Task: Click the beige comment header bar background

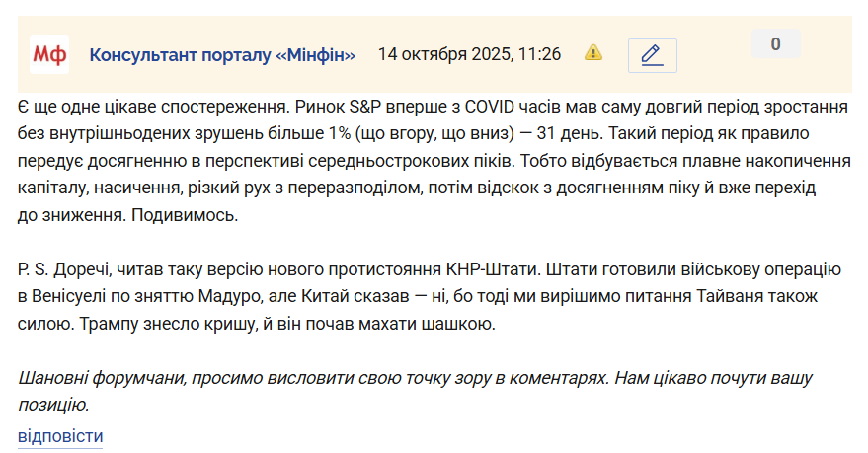Action: (x=434, y=53)
